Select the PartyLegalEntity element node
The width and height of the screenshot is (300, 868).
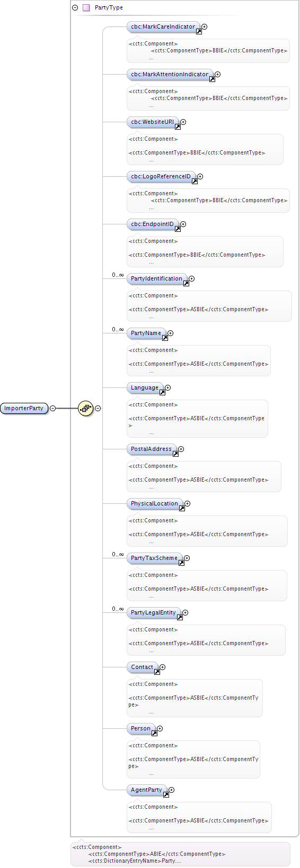[154, 613]
